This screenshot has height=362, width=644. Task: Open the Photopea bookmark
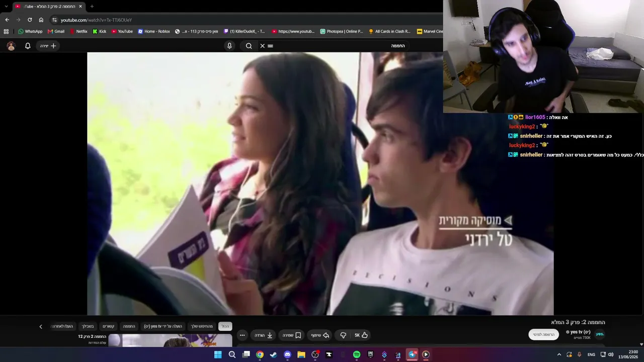[x=342, y=31]
